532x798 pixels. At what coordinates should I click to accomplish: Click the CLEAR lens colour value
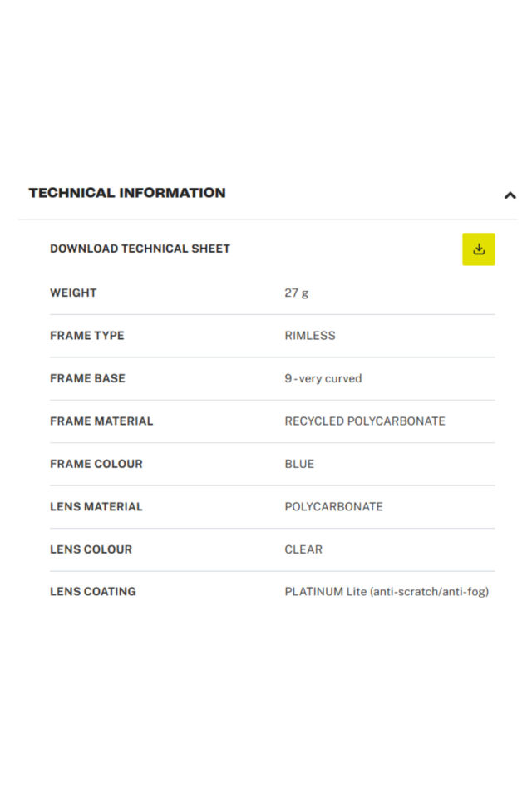303,549
